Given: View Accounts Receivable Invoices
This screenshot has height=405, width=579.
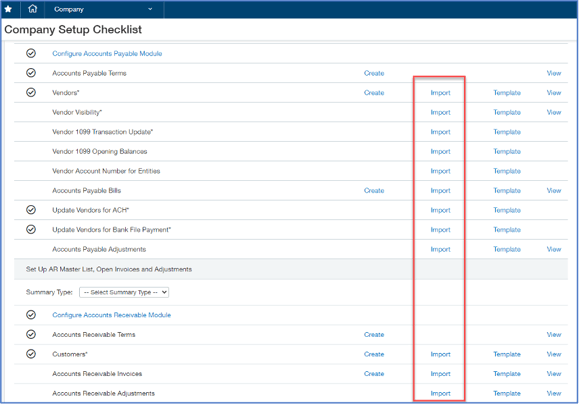Looking at the screenshot, I should point(554,374).
